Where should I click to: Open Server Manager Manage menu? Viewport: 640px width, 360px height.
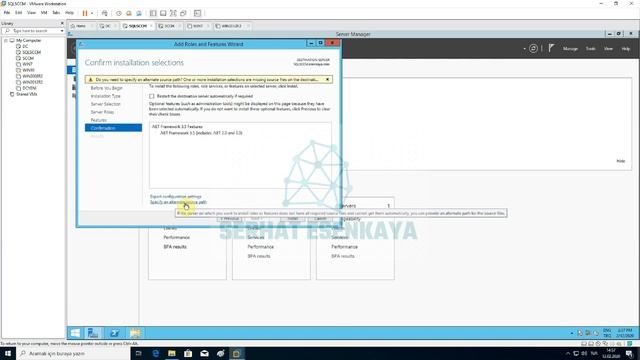click(x=570, y=49)
